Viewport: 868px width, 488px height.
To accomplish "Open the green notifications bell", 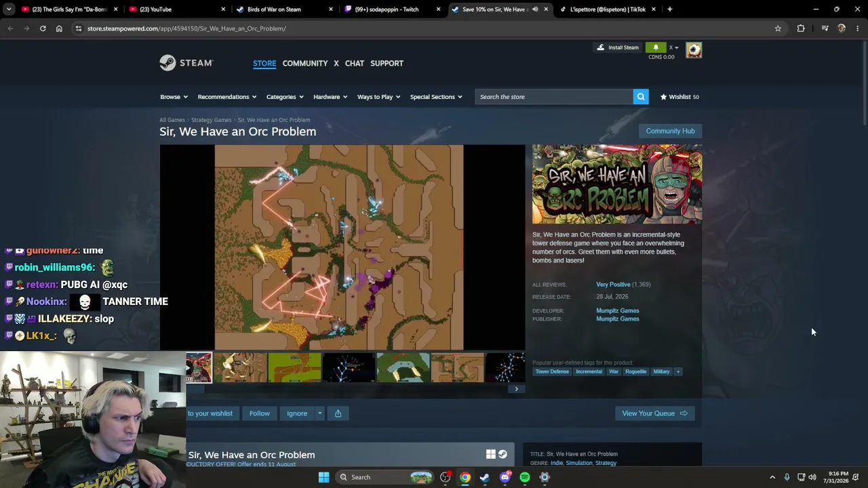I will 656,47.
